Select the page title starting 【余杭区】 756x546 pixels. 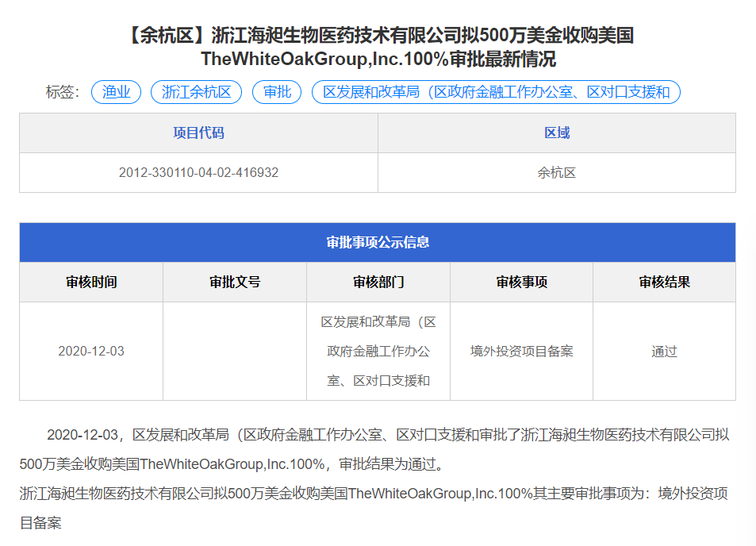[378, 48]
